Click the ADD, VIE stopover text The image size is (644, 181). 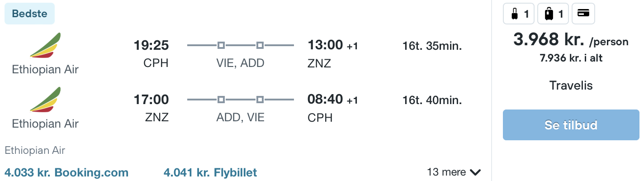point(240,118)
